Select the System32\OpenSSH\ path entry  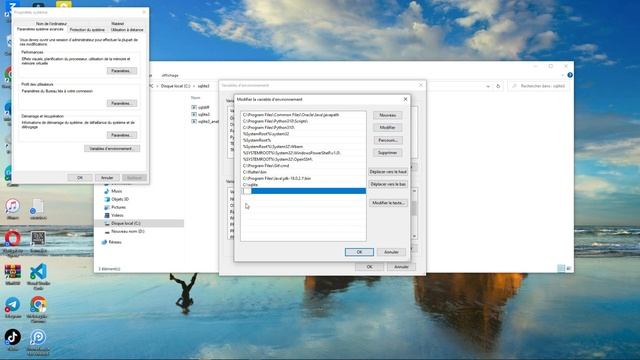(303, 159)
